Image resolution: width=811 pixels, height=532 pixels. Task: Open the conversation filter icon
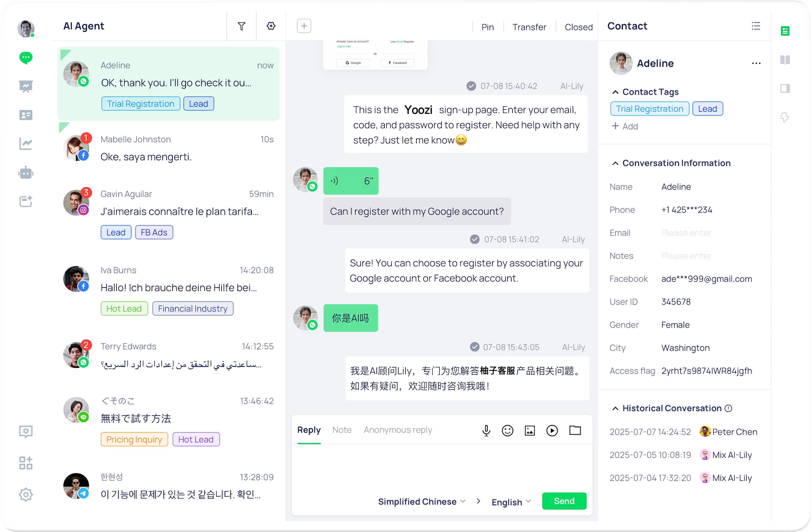click(x=241, y=26)
